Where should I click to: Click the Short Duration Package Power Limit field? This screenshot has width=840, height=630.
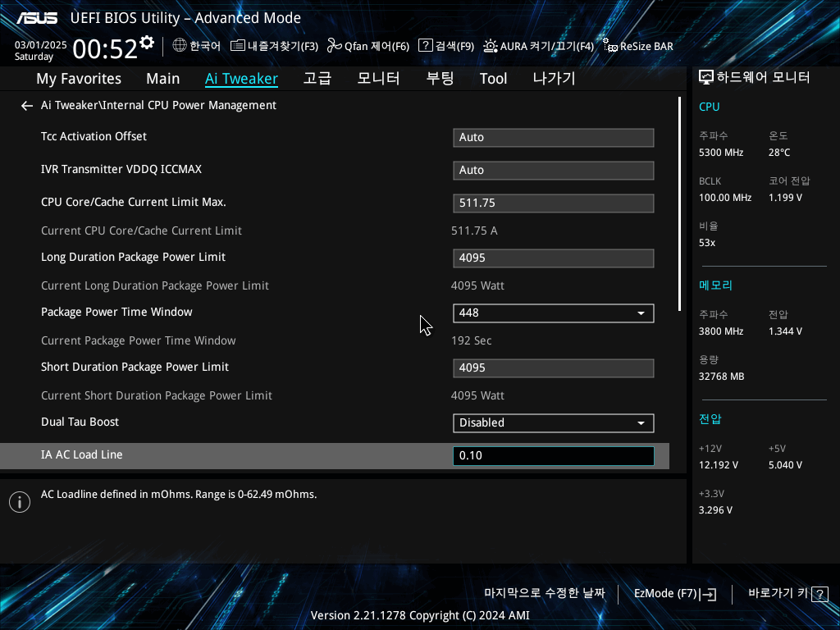(x=554, y=368)
